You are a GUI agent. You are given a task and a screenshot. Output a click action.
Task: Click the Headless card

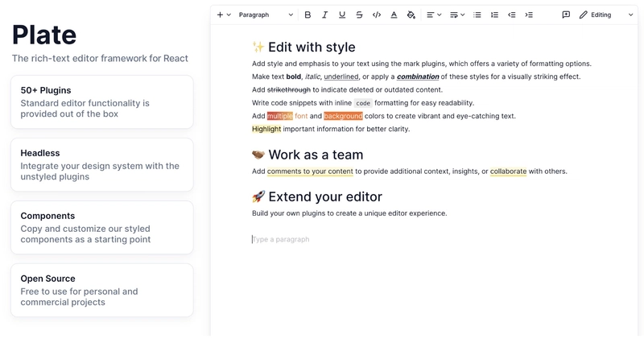click(x=102, y=165)
